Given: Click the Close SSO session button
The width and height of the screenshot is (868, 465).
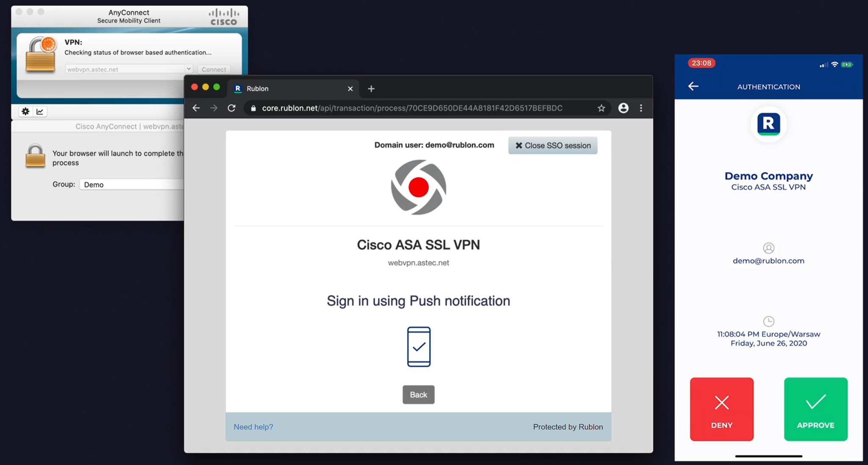Looking at the screenshot, I should [553, 145].
